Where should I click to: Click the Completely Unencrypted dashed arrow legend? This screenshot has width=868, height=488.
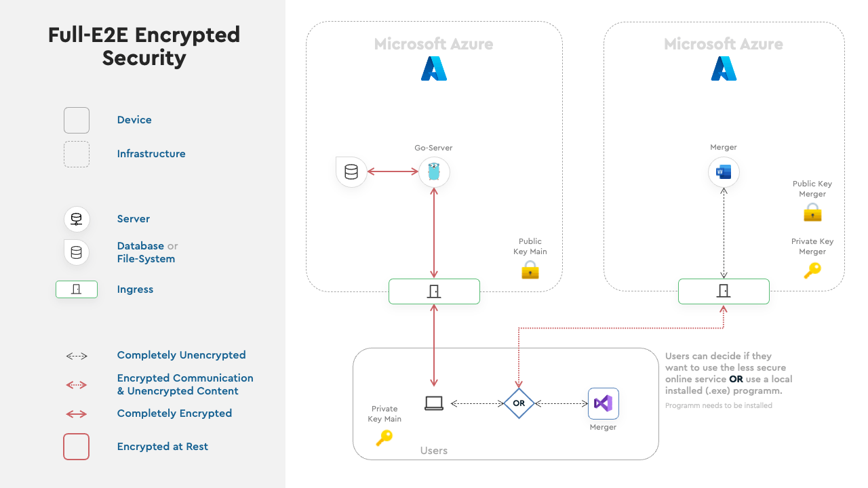tap(77, 356)
